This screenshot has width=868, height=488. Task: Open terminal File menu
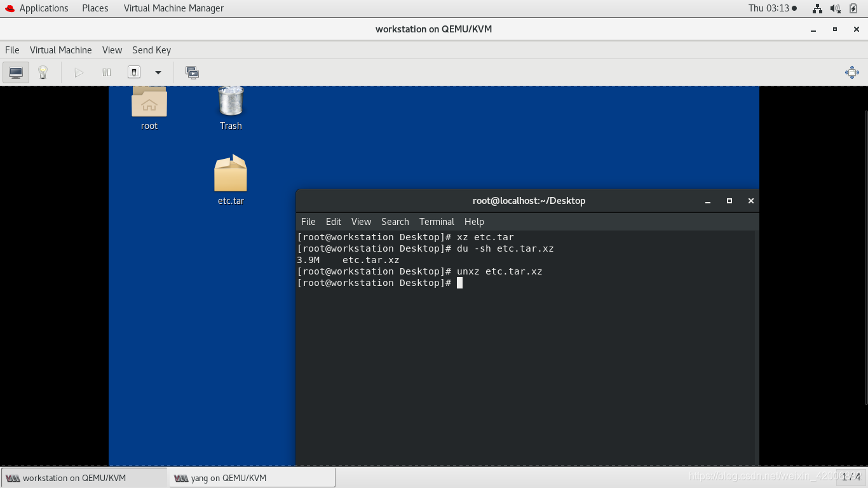(308, 222)
